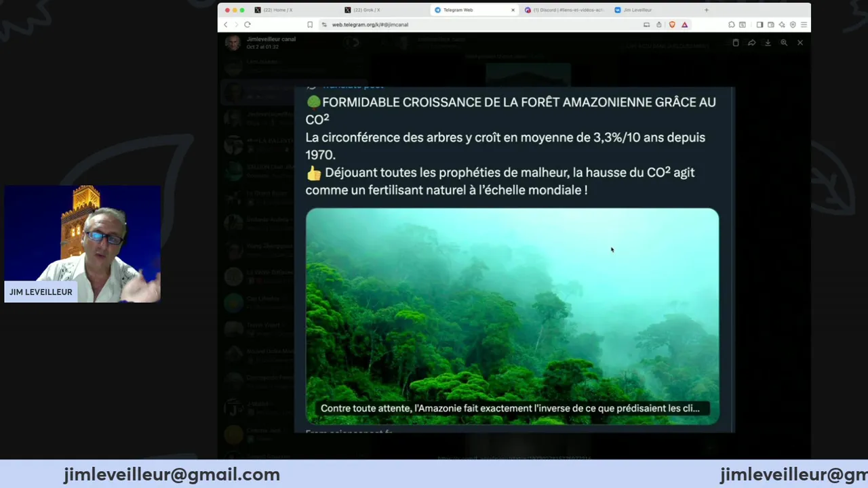This screenshot has height=488, width=868.
Task: Go back in browser history
Action: (x=226, y=24)
